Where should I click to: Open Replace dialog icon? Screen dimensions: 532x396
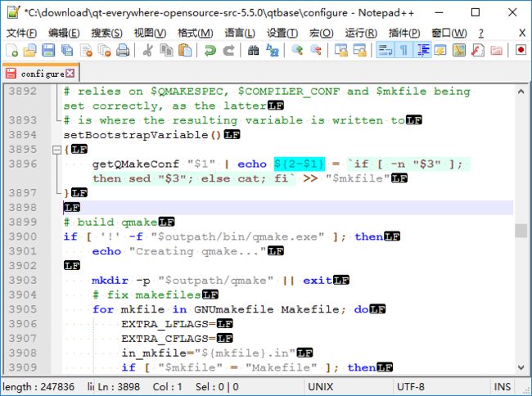[x=272, y=50]
